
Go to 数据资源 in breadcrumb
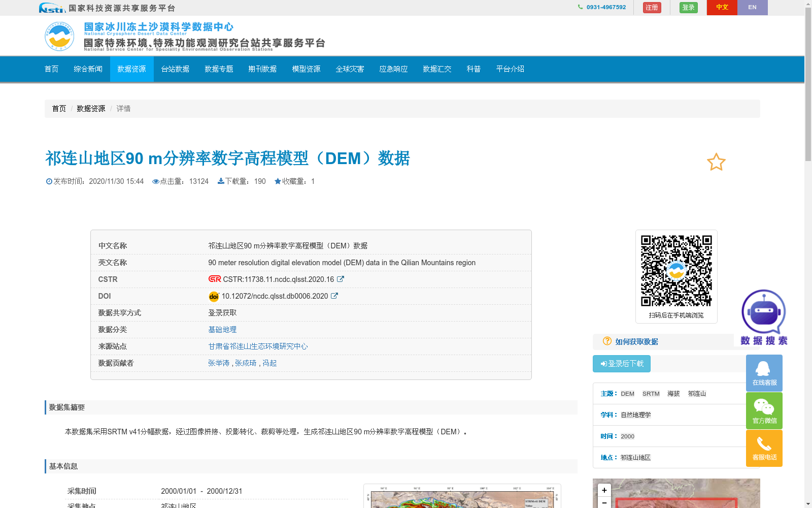pos(91,109)
